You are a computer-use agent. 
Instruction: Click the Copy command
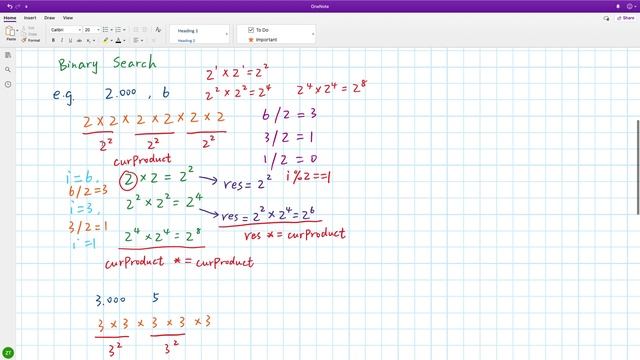pos(29,34)
